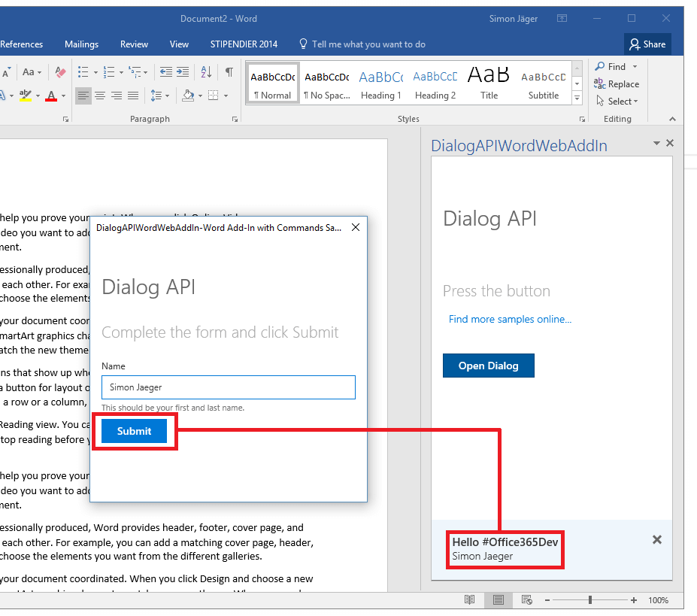This screenshot has height=616, width=697.
Task: Toggle Align Left paragraph alignment
Action: tap(83, 96)
